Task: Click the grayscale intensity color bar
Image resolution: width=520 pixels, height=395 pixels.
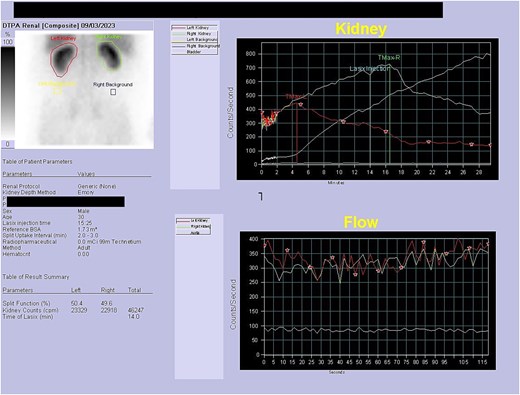Action: coord(8,93)
